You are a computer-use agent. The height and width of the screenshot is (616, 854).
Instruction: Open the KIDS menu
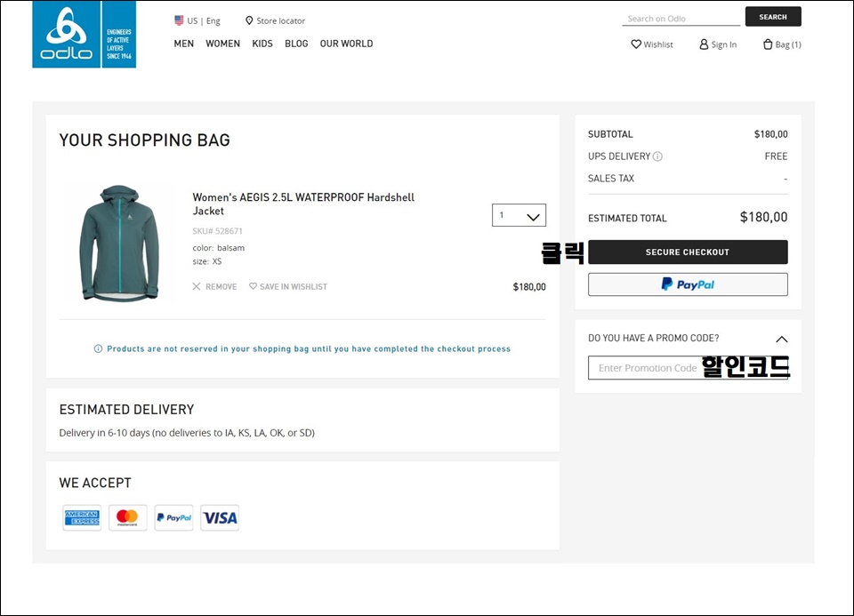click(x=262, y=44)
